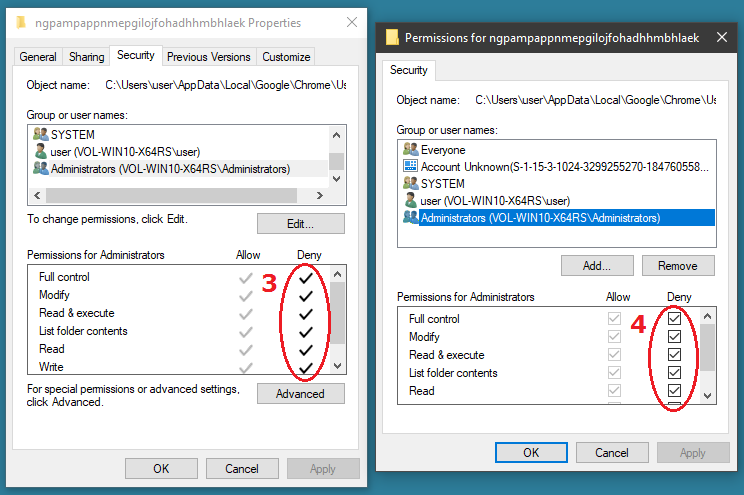Click the Administrators group icon in Permissions dialog

[410, 217]
